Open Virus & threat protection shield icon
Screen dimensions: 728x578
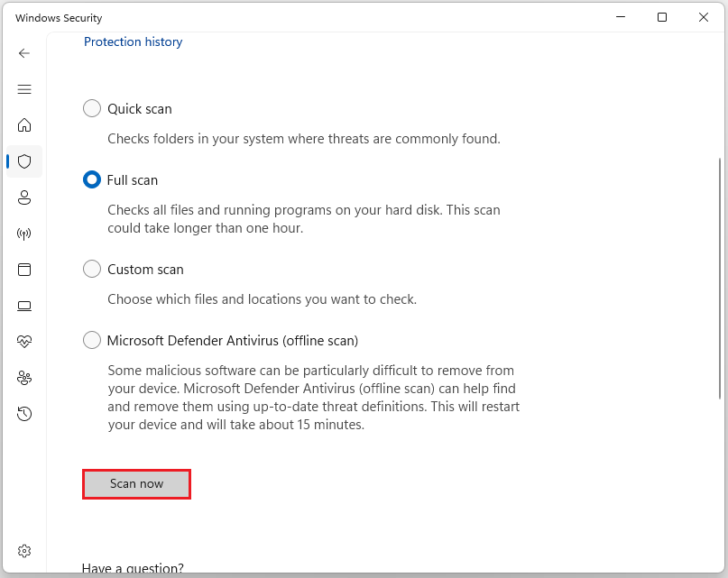tap(24, 161)
